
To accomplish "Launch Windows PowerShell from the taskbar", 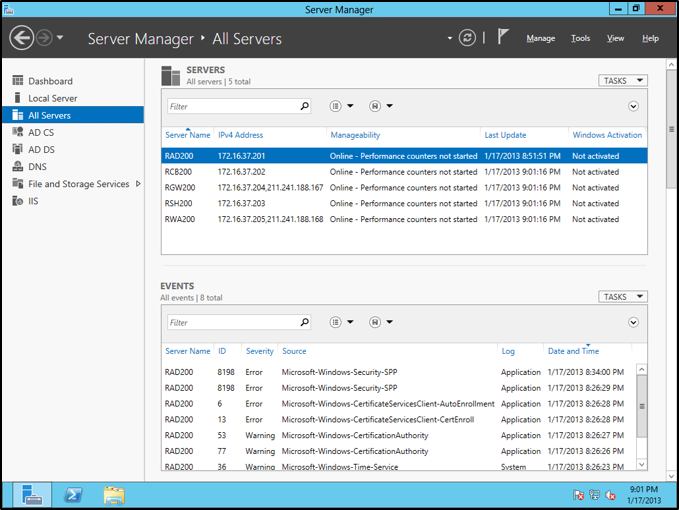I will pos(73,495).
